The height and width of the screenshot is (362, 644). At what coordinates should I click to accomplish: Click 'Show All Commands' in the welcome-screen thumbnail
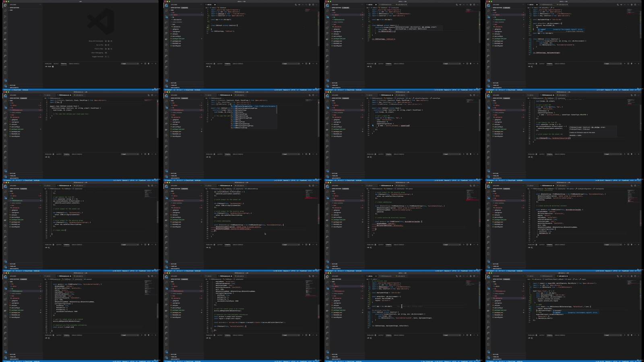(x=96, y=41)
